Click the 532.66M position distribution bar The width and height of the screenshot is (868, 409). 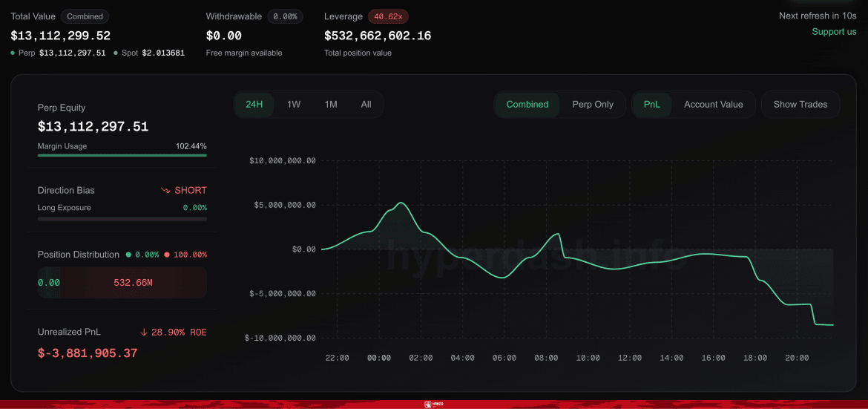(133, 283)
